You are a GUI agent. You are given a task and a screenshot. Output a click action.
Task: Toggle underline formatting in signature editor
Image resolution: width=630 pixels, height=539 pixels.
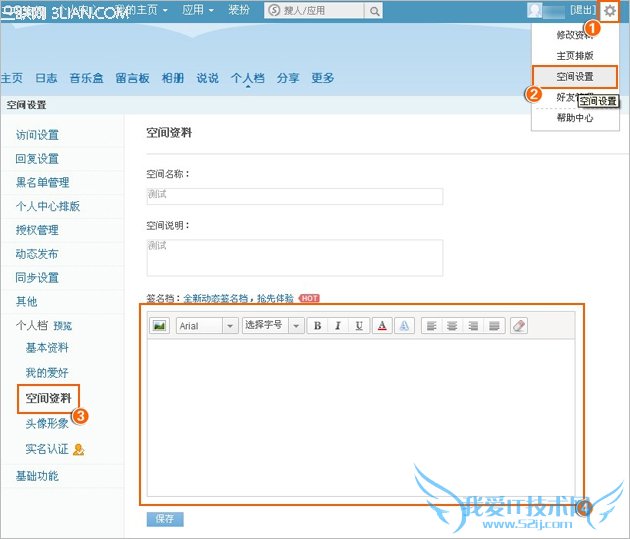pos(359,325)
